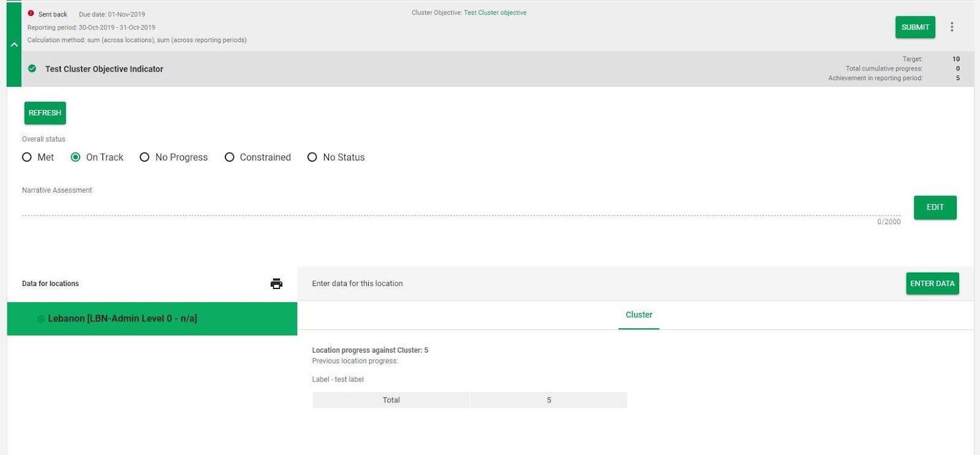
Task: Click the ENTER DATA button
Action: tap(932, 284)
